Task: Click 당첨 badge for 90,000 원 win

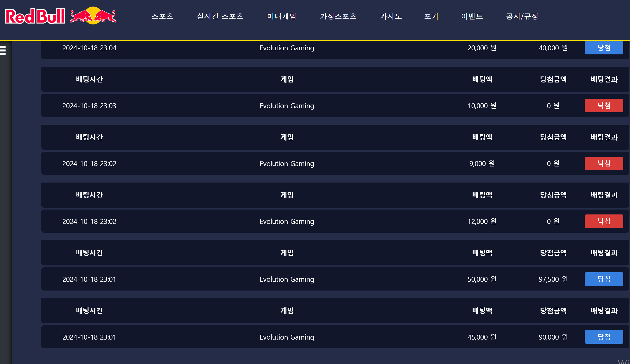Action: 604,337
